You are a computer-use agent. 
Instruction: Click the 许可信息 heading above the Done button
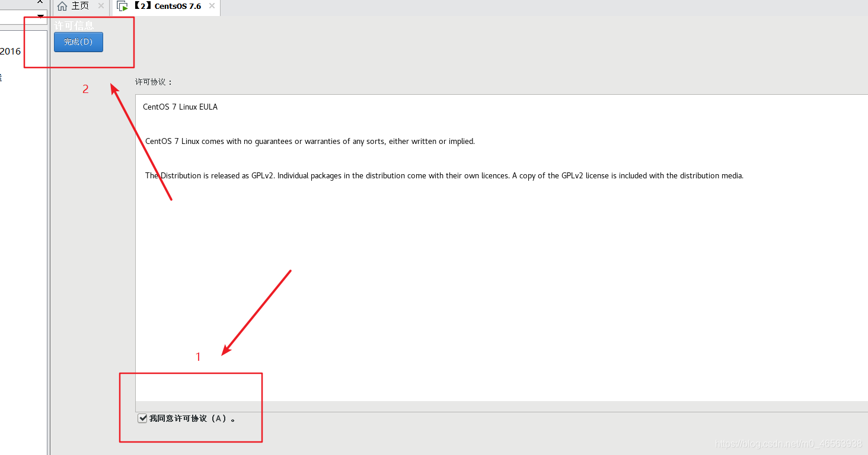[x=74, y=25]
